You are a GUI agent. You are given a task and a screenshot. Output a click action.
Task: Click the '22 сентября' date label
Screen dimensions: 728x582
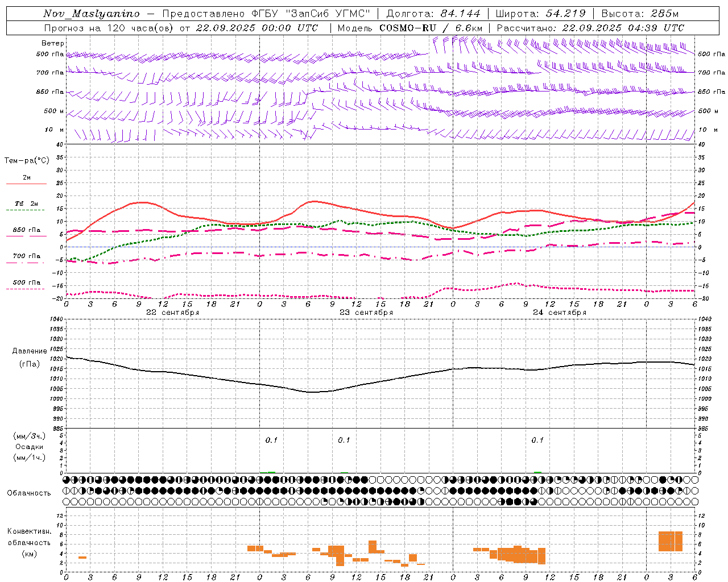tap(172, 313)
